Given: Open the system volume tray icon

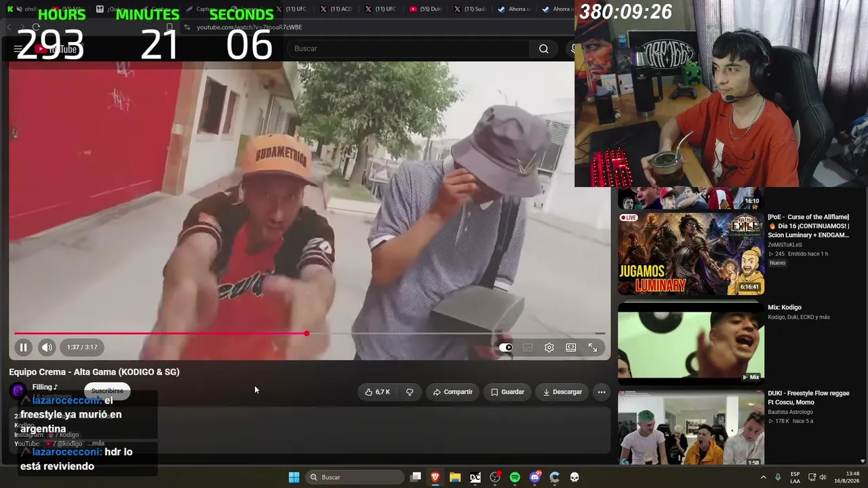Looking at the screenshot, I should tap(823, 477).
